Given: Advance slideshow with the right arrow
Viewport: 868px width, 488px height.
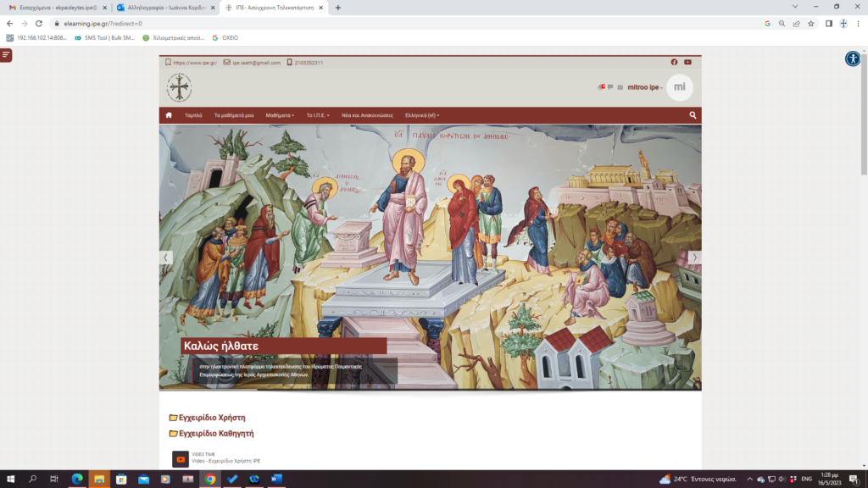Looking at the screenshot, I should coord(694,258).
